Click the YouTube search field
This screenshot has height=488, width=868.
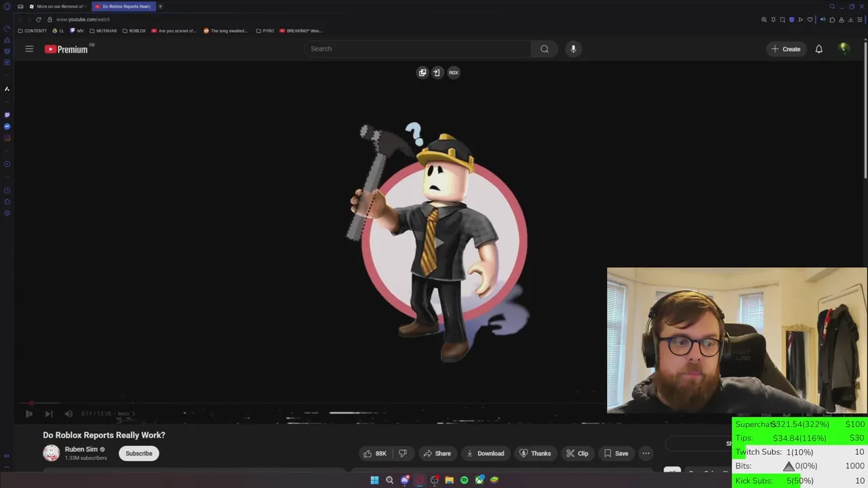click(417, 49)
